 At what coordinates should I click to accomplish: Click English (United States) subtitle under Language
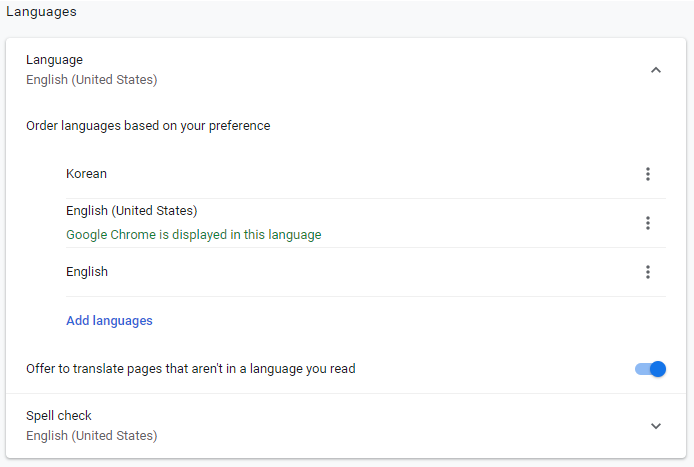(x=92, y=80)
